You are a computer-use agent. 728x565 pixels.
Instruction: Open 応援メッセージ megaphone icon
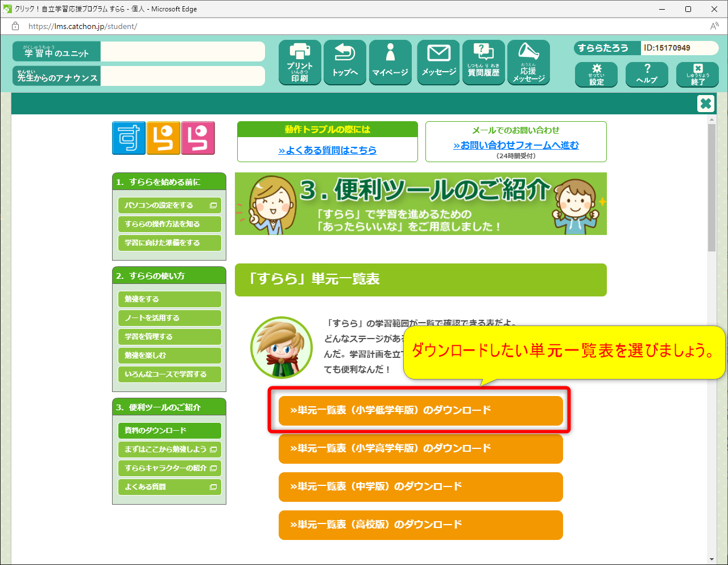[x=528, y=63]
